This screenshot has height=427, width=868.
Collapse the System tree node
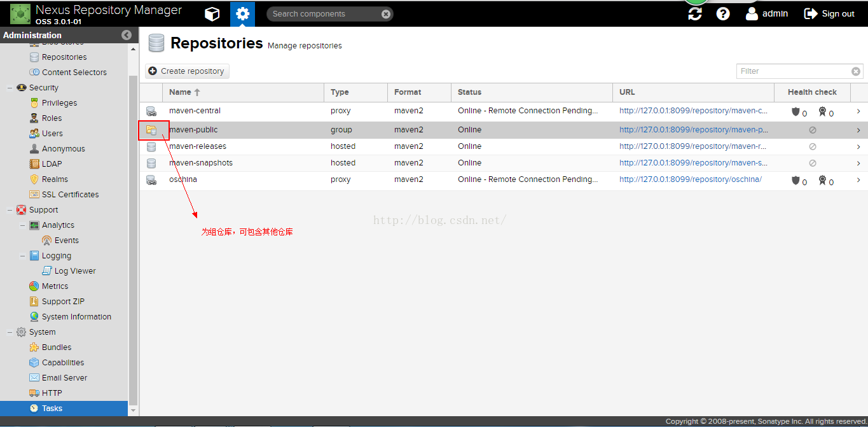coord(10,332)
